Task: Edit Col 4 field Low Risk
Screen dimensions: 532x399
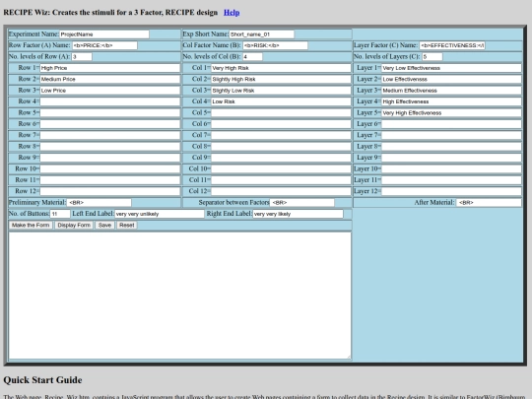Action: click(x=281, y=101)
